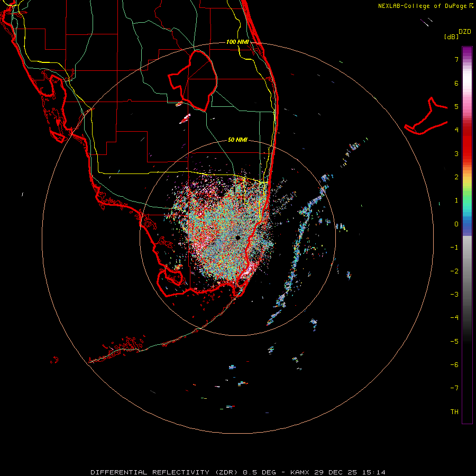Image resolution: width=476 pixels, height=476 pixels.
Task: Click the 29 DEC 25 date in the caption
Action: point(335,472)
